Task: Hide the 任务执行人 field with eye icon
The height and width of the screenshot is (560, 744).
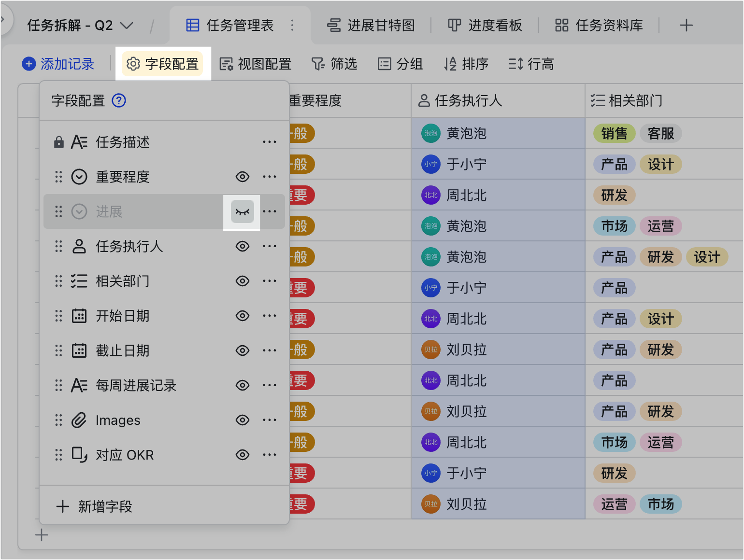Action: click(243, 246)
